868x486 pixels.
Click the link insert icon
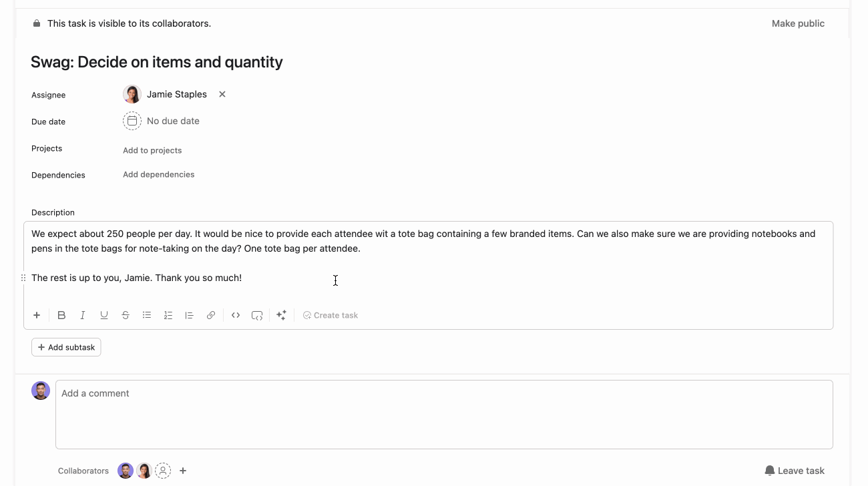211,315
